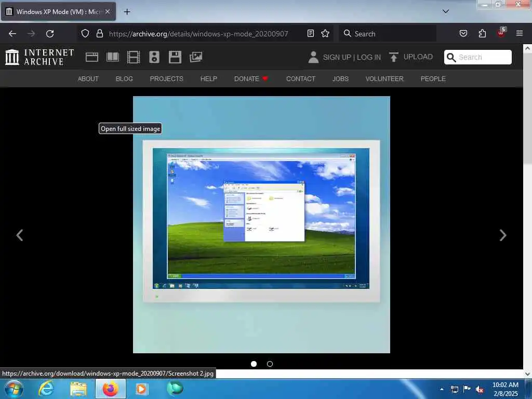
Task: Bookmark this page with the star
Action: (325, 34)
